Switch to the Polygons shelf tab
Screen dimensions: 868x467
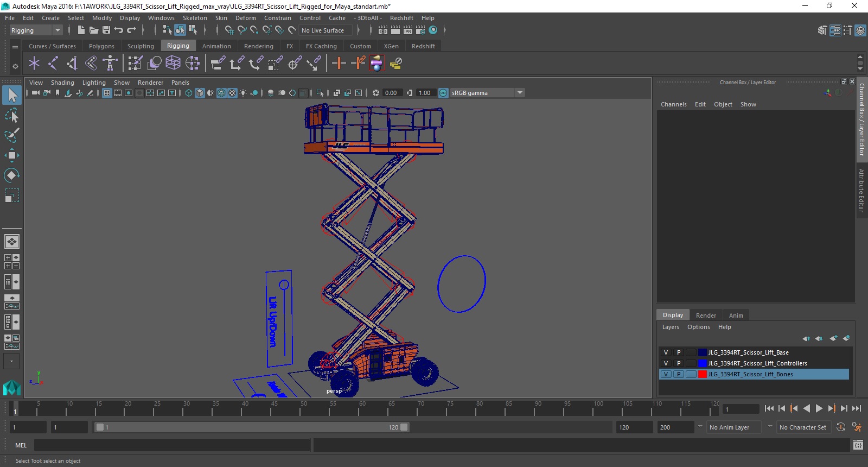click(x=101, y=46)
